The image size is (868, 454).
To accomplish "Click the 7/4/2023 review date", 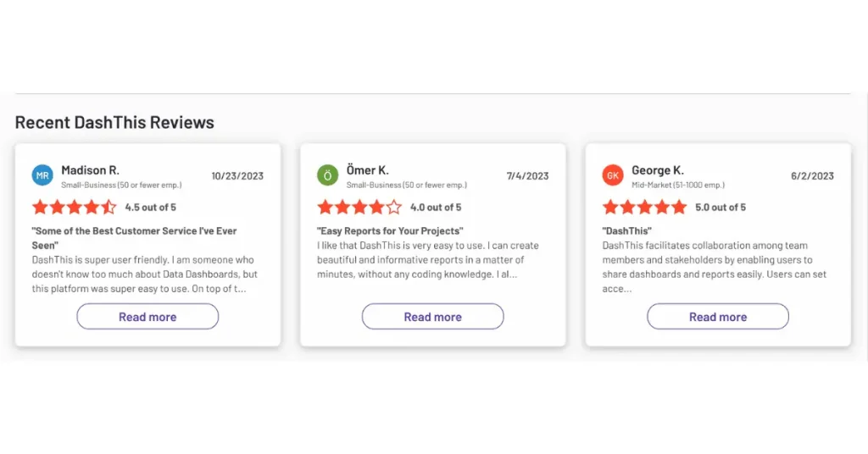I will [x=527, y=176].
